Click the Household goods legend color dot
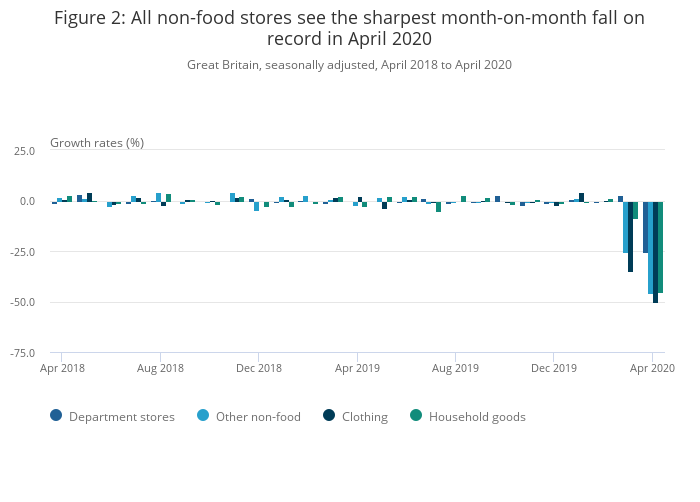This screenshot has width=700, height=502. [x=416, y=416]
